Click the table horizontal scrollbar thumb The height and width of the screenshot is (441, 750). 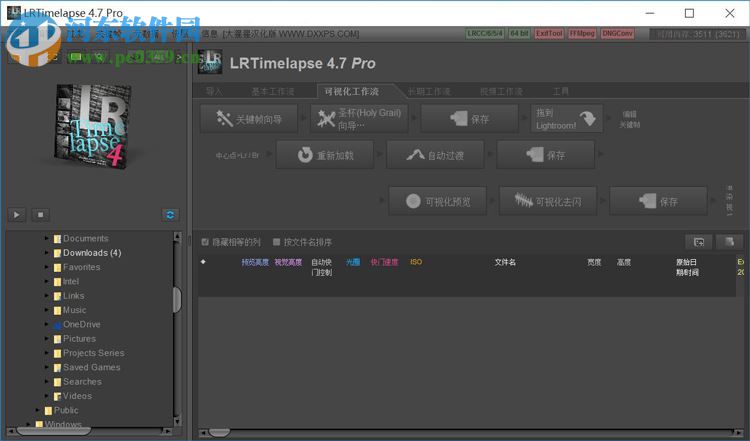[219, 433]
